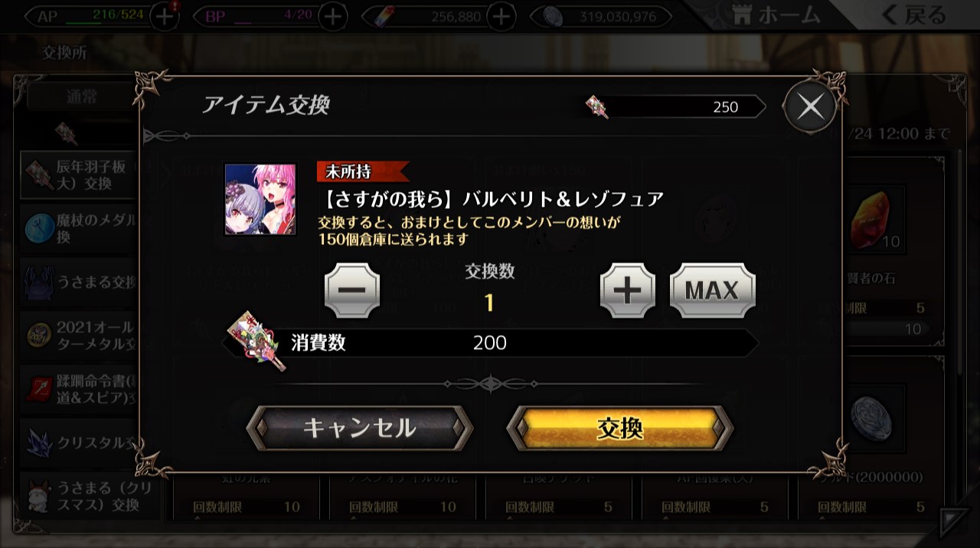
Task: Tap the バルベリト＆レゾフュア character thumbnail
Action: coord(260,199)
